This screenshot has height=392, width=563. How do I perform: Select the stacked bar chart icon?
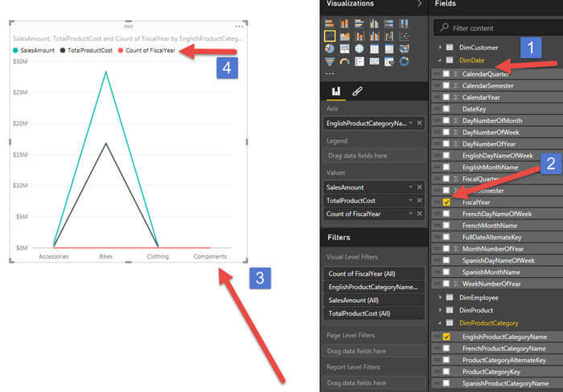click(330, 23)
